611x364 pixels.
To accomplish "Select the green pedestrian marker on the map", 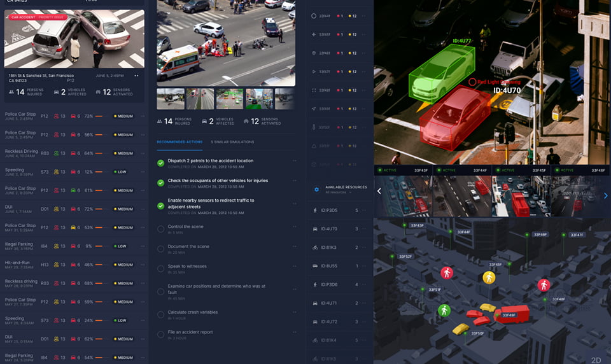I will tap(444, 310).
